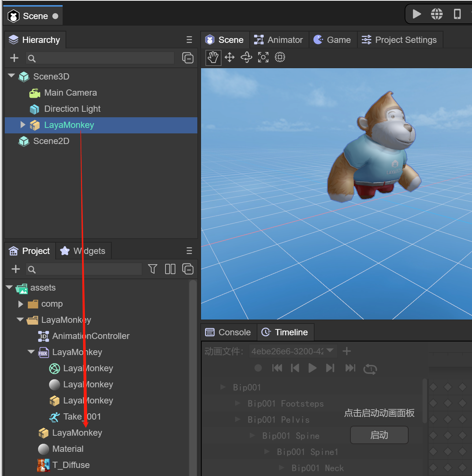Click the filter icon in Project panel
Image resolution: width=472 pixels, height=476 pixels.
[x=153, y=269]
